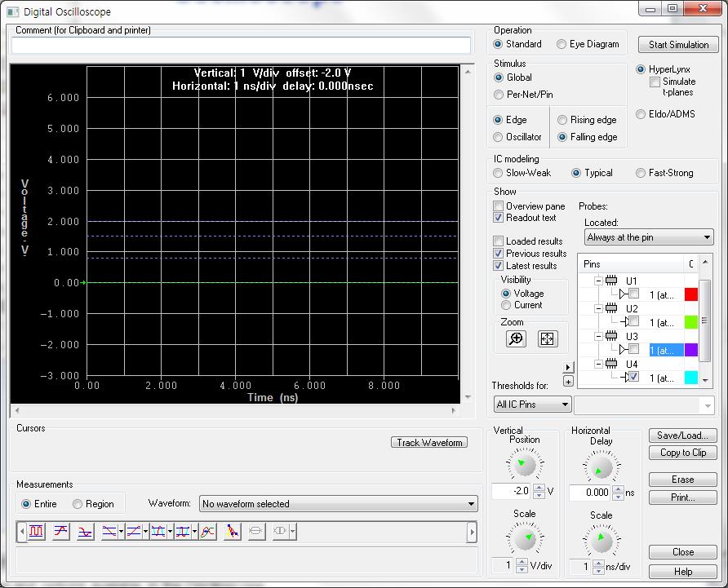Open the probes Located dropdown
This screenshot has width=728, height=588.
click(648, 237)
